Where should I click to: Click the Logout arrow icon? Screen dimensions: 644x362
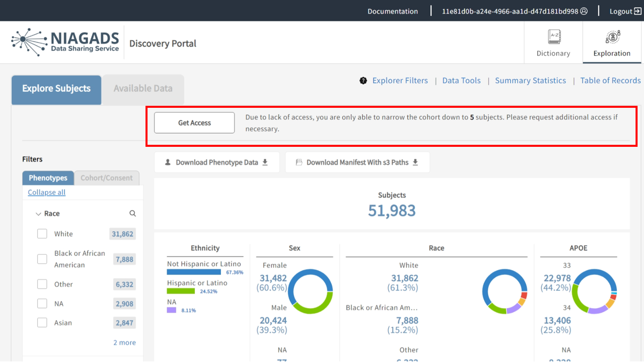click(x=638, y=11)
